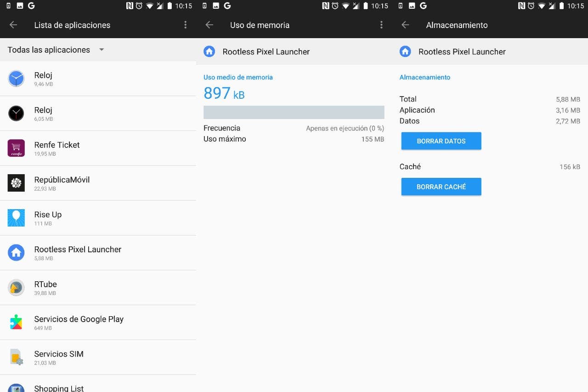Go back from Uso de memoria screen
Image resolution: width=588 pixels, height=392 pixels.
[209, 25]
